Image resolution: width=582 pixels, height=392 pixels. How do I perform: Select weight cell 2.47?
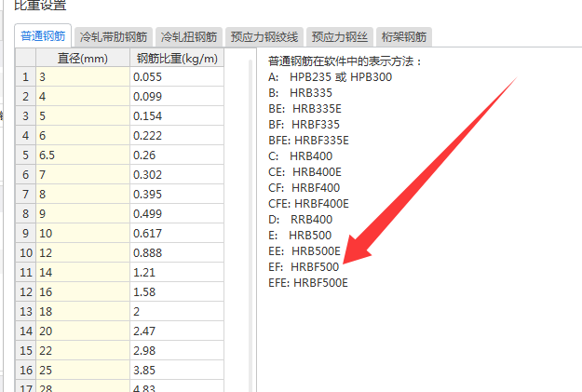177,331
